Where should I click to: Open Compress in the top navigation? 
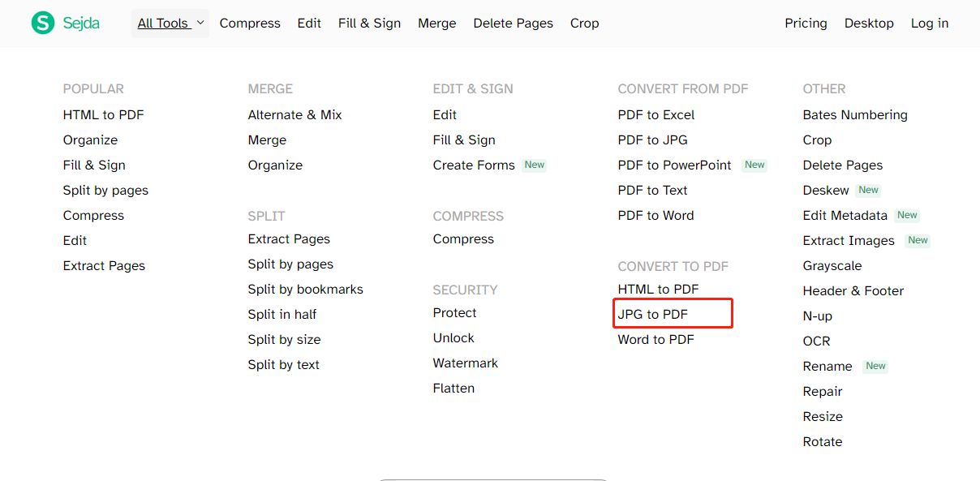pos(250,24)
